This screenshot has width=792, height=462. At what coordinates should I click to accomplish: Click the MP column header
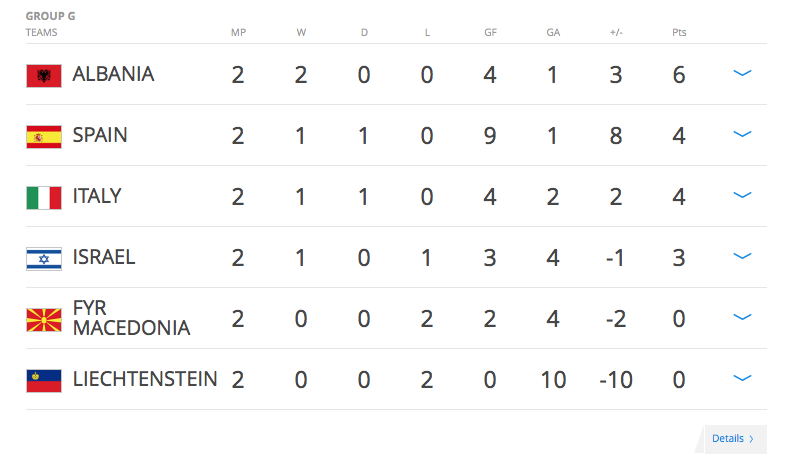(x=238, y=33)
